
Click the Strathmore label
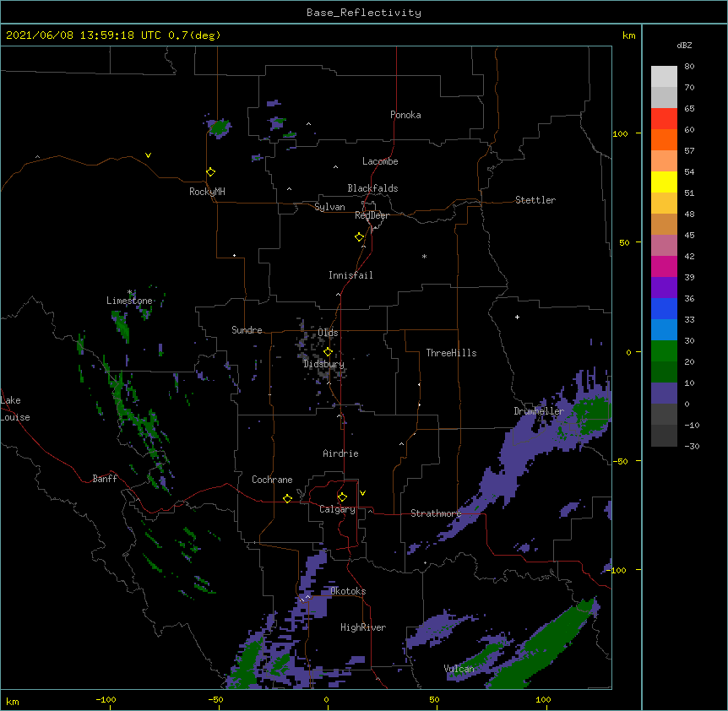coord(436,513)
